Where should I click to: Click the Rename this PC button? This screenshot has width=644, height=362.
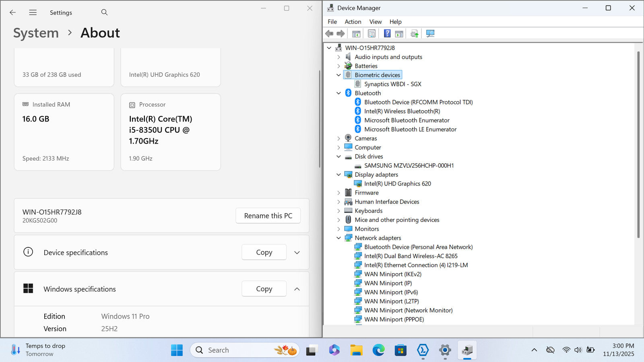pyautogui.click(x=268, y=216)
